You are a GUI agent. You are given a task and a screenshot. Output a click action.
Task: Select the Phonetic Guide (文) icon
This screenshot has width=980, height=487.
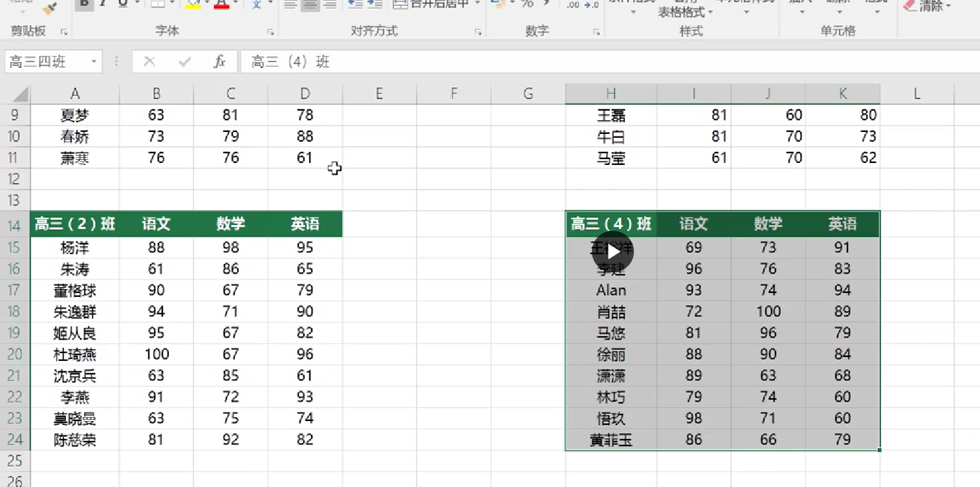(x=256, y=5)
